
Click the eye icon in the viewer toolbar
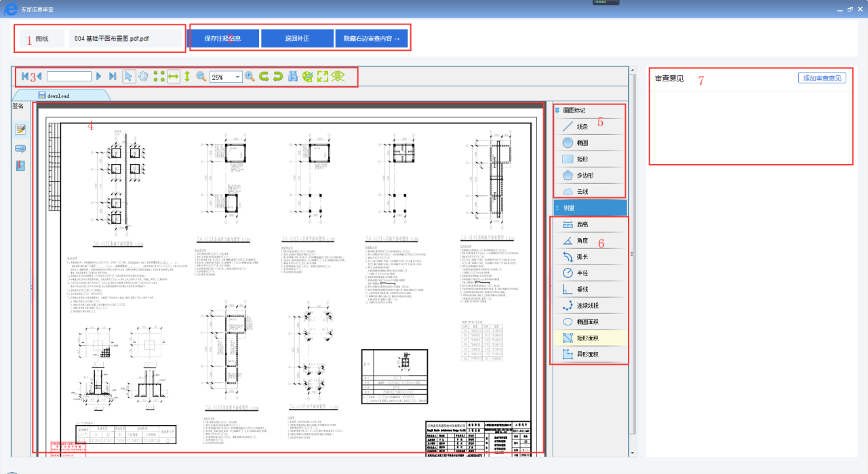338,77
